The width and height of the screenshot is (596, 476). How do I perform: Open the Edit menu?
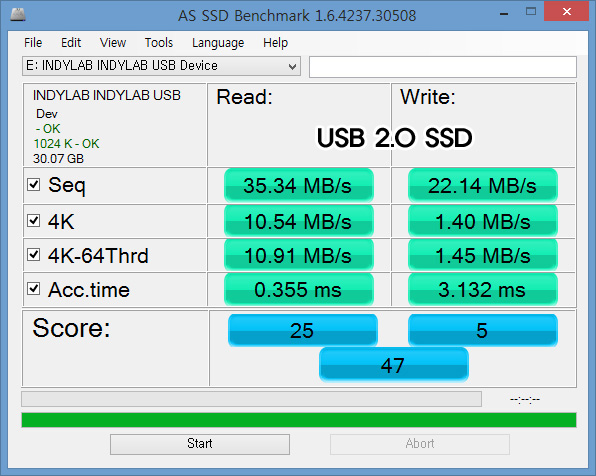[x=71, y=43]
